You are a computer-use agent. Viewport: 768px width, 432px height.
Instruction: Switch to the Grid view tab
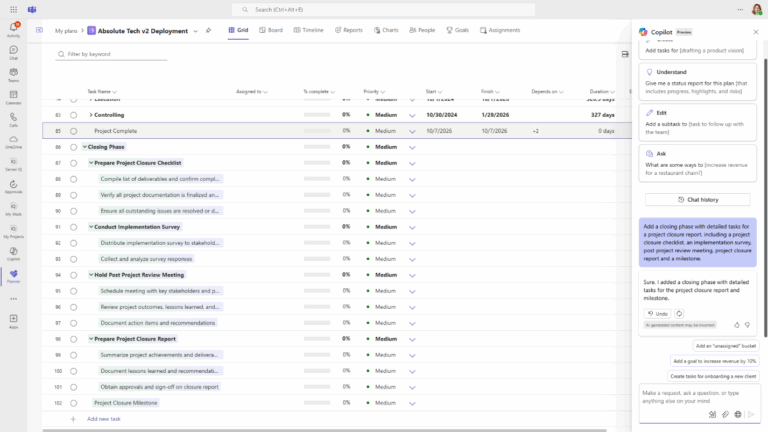point(238,30)
